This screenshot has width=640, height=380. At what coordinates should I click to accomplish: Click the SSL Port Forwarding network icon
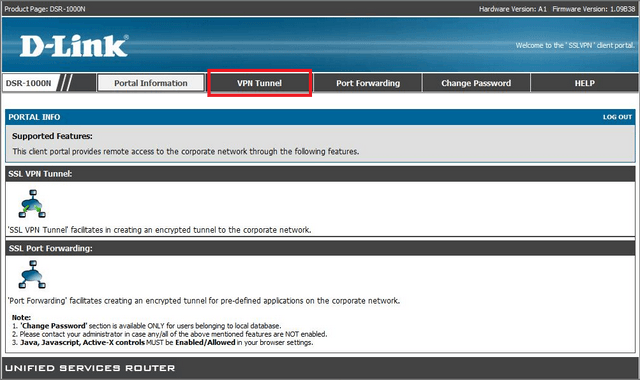point(32,274)
